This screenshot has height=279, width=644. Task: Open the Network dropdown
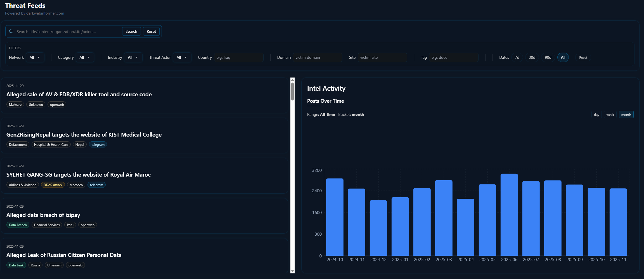coord(35,57)
